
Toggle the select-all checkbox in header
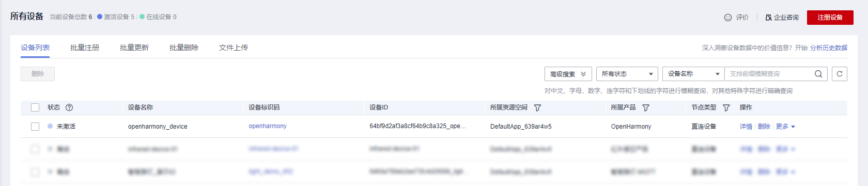pyautogui.click(x=35, y=107)
